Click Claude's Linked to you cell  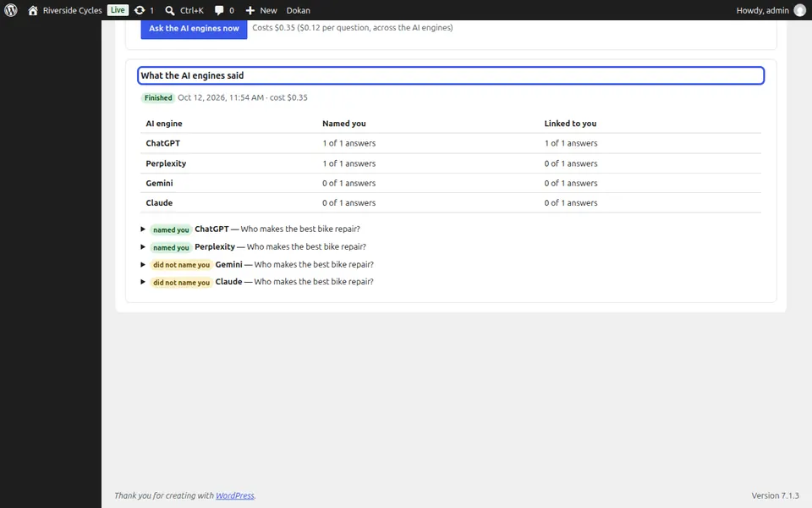[x=571, y=202]
